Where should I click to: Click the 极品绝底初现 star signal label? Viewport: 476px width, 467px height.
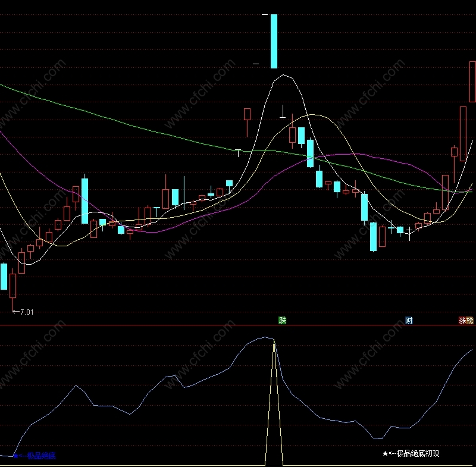pyautogui.click(x=411, y=454)
